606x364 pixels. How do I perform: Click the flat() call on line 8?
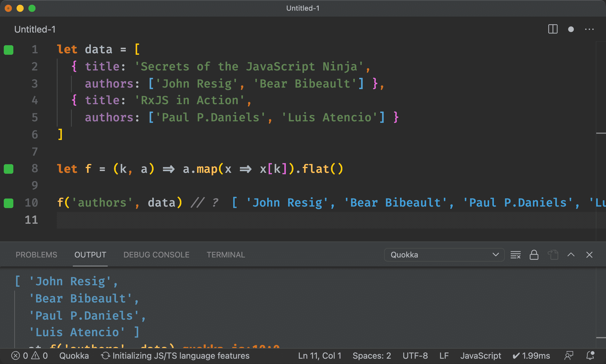323,169
